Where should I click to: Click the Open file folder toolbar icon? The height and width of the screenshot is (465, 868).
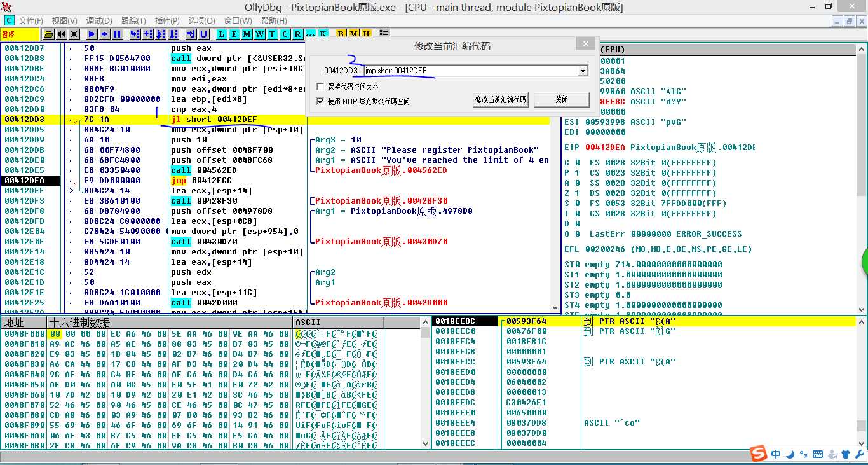tap(48, 34)
